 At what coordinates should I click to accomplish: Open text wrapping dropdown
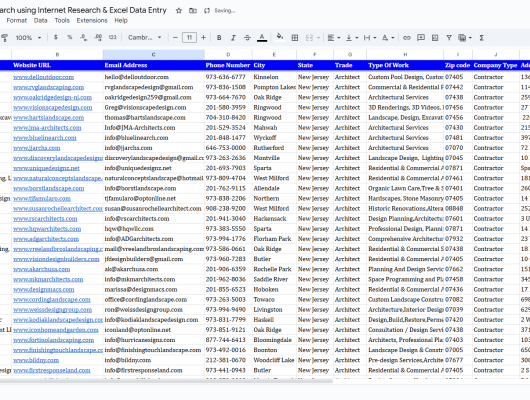click(369, 38)
